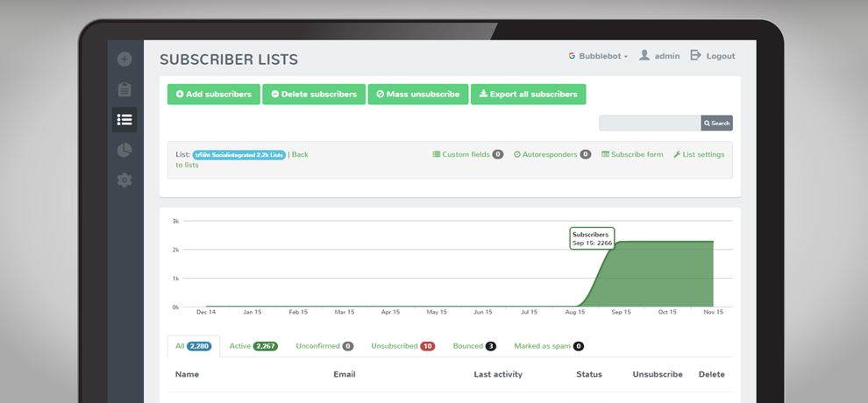The width and height of the screenshot is (868, 403).
Task: Click Export all subscribers button
Action: pos(528,94)
